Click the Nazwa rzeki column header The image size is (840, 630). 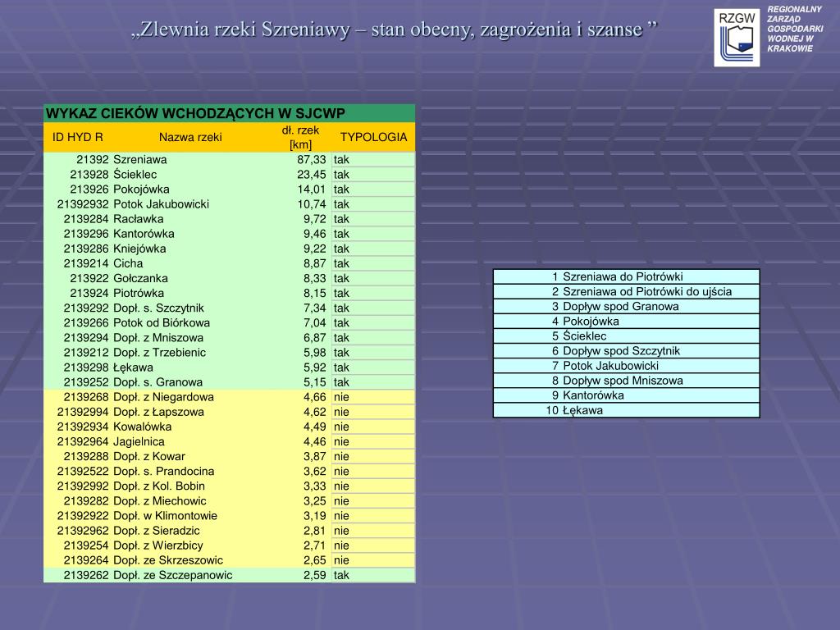[x=190, y=137]
